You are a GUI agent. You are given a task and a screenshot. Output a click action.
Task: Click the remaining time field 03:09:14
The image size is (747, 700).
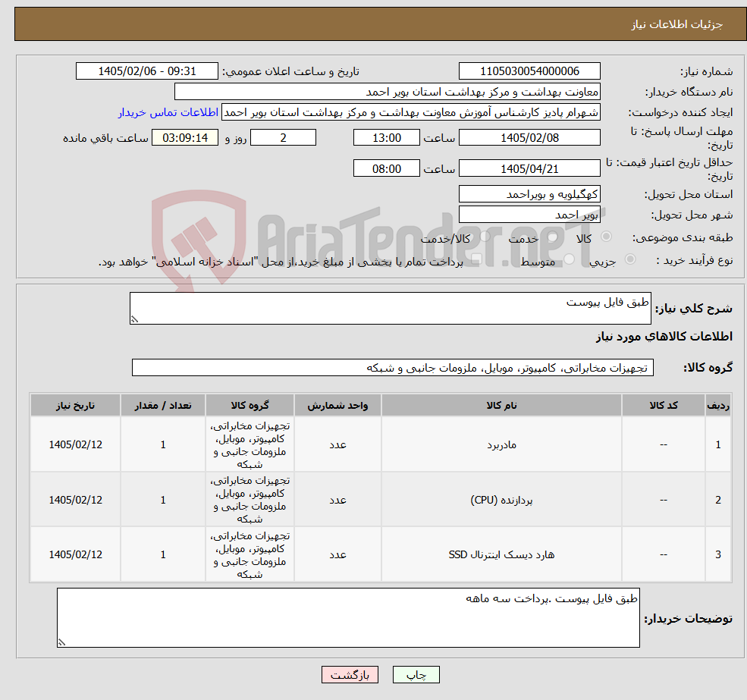[185, 138]
